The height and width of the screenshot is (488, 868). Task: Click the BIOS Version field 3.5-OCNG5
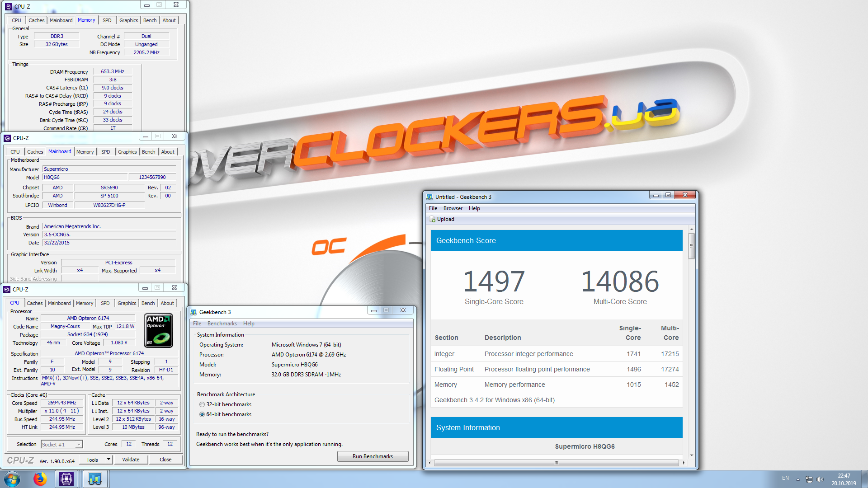pyautogui.click(x=109, y=235)
